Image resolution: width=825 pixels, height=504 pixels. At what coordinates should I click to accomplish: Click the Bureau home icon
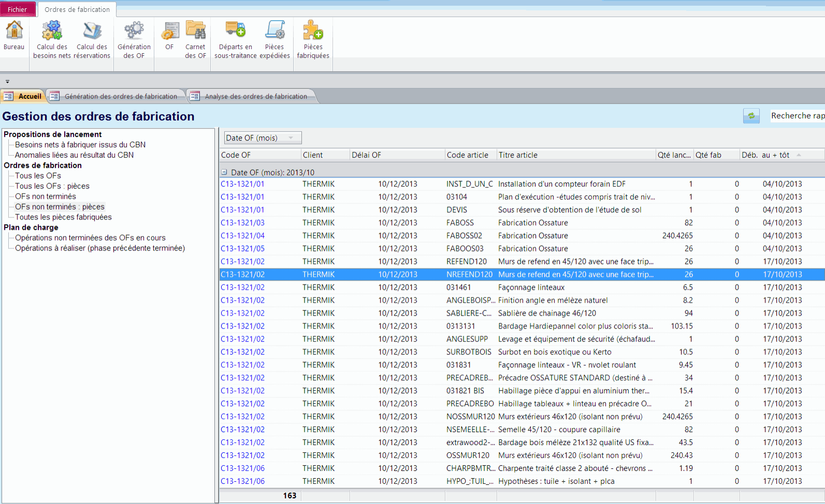pos(14,36)
